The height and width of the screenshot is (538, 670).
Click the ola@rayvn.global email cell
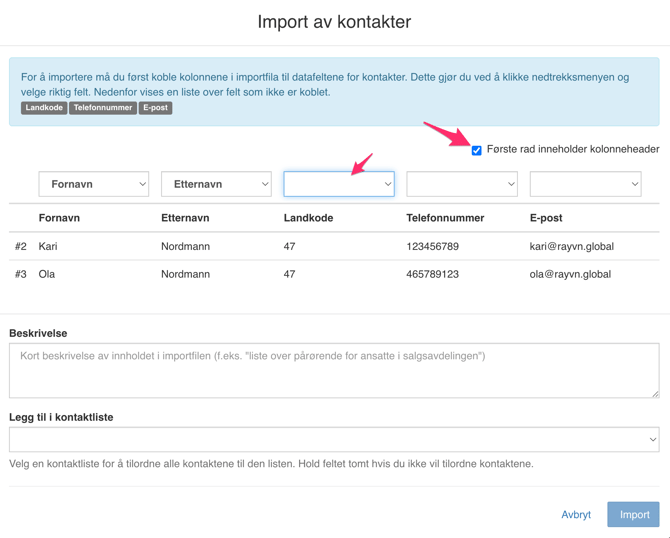570,274
